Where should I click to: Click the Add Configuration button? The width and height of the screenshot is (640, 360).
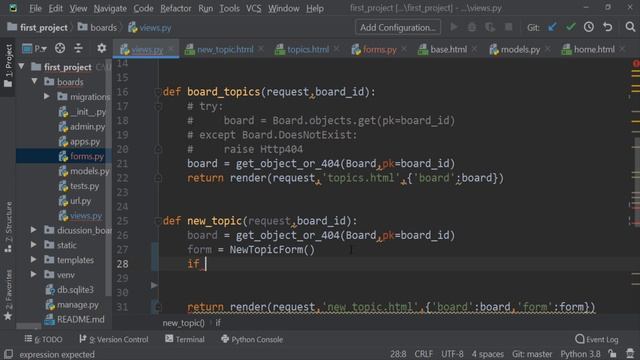click(398, 27)
